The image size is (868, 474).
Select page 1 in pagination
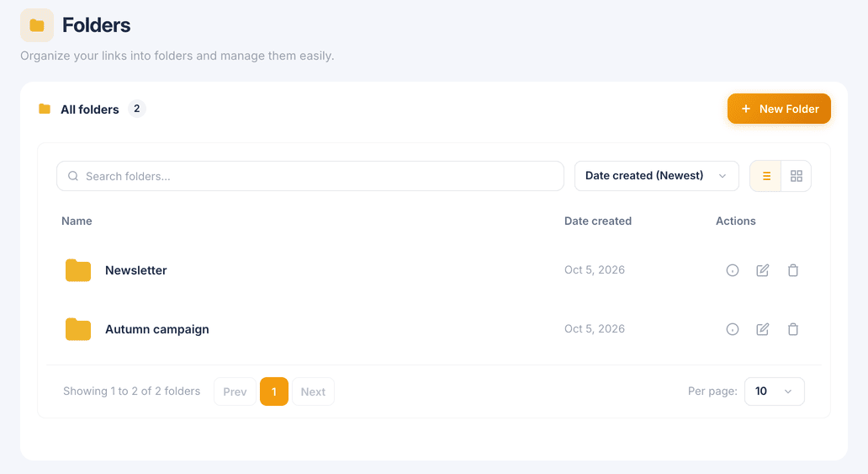(x=274, y=391)
